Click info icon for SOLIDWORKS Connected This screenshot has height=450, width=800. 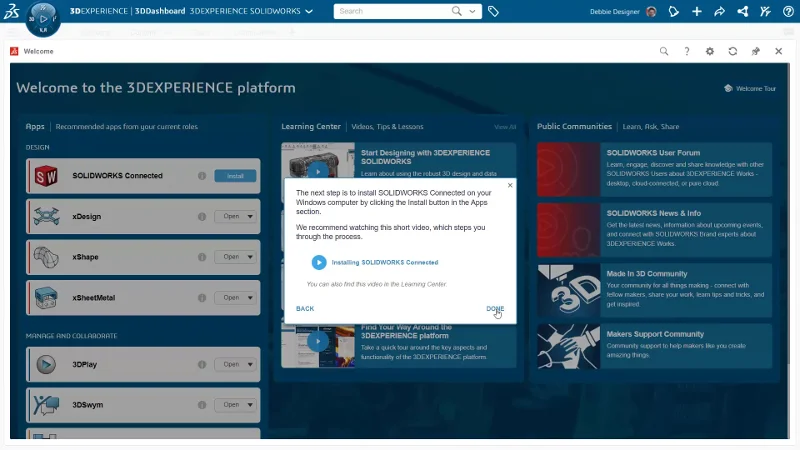(202, 176)
